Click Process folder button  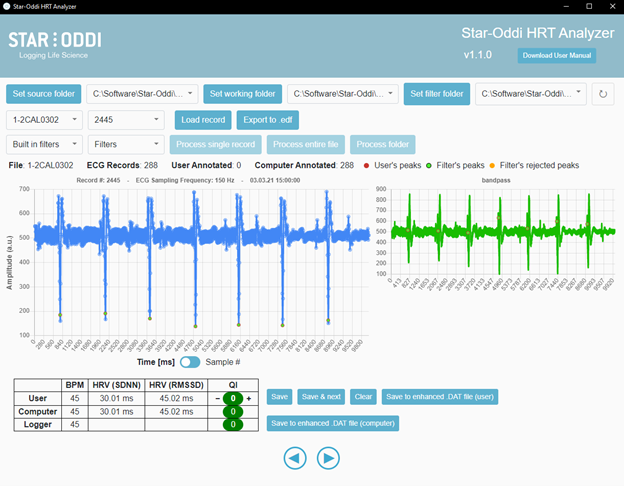click(383, 144)
